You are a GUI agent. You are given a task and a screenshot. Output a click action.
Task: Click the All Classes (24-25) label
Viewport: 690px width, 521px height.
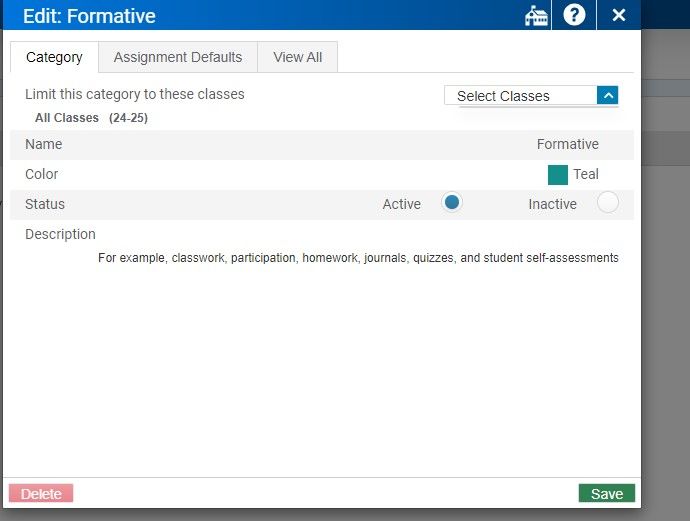tap(91, 118)
